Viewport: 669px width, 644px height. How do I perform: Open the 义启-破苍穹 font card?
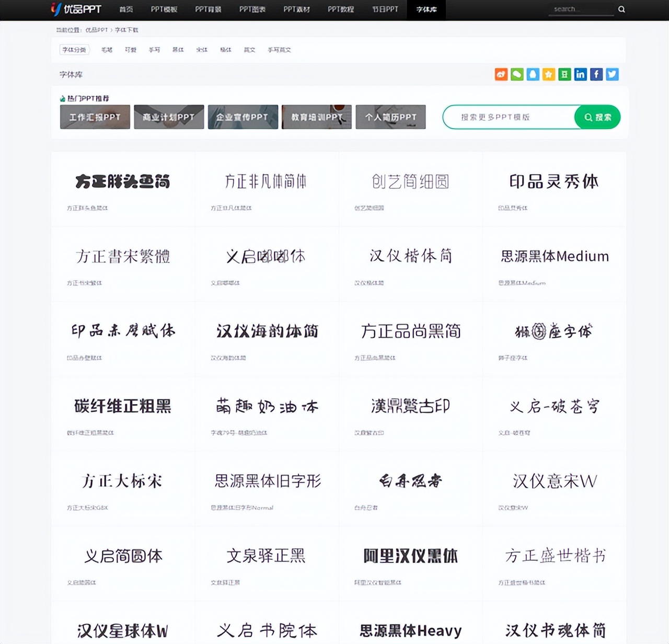554,413
